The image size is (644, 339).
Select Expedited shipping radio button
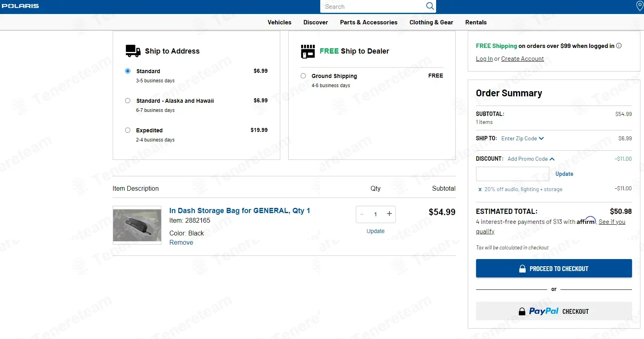[x=128, y=130]
